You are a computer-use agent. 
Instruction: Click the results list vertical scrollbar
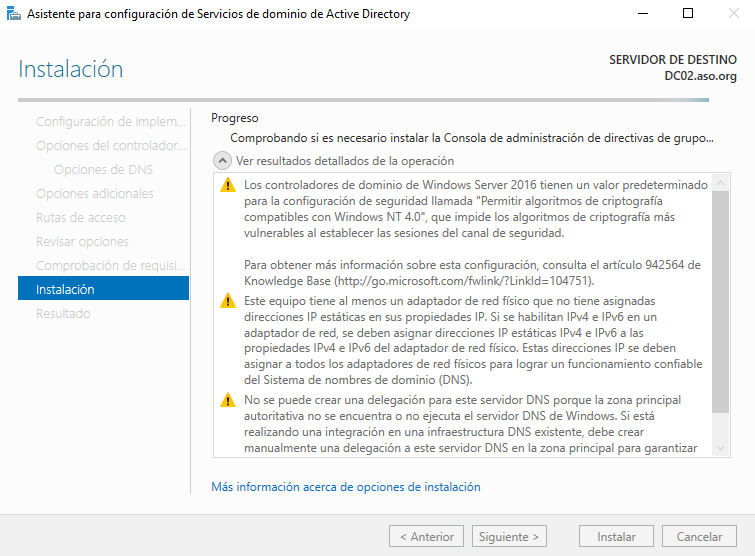721,300
